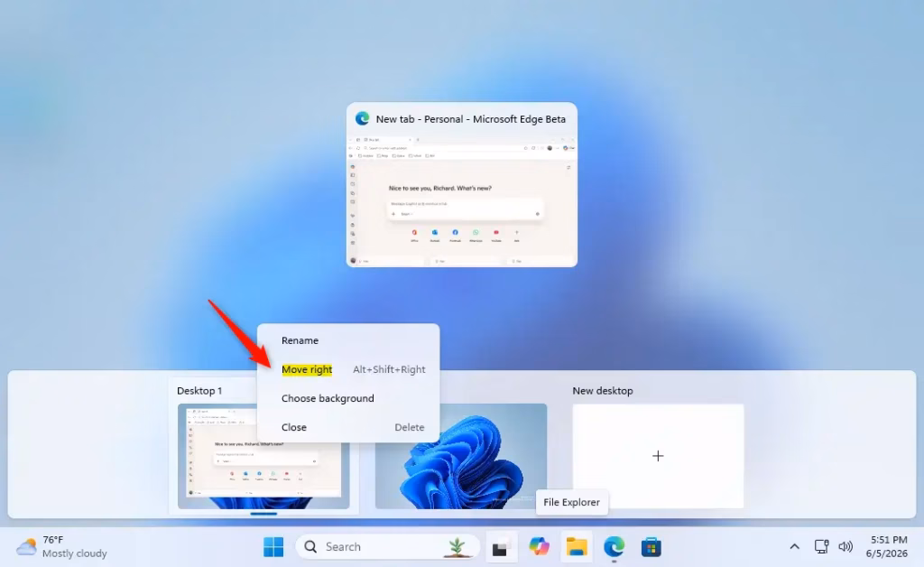Image resolution: width=924 pixels, height=567 pixels.
Task: Open Microsoft Store from the taskbar
Action: pos(651,547)
